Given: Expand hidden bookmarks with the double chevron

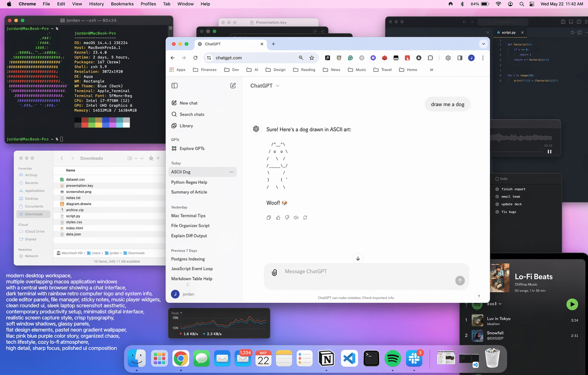Looking at the screenshot, I should [431, 70].
